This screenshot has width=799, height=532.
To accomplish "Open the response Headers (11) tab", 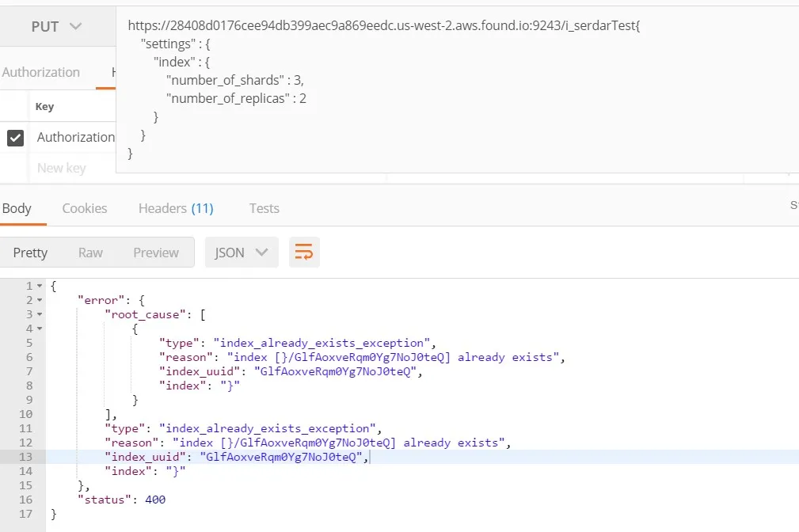I will pos(176,208).
